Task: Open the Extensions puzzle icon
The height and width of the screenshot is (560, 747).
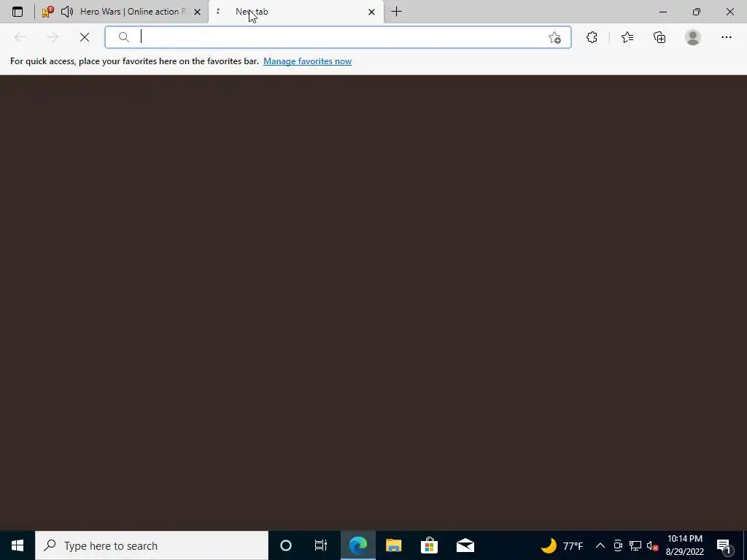Action: click(592, 37)
